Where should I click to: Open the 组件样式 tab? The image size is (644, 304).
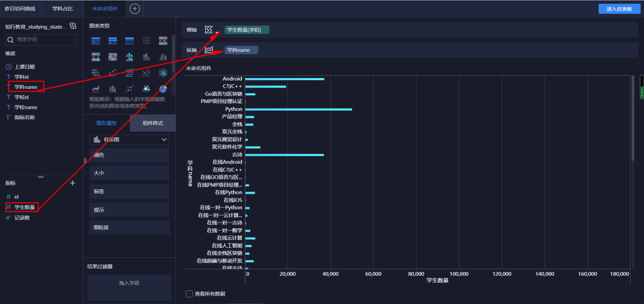pos(153,123)
